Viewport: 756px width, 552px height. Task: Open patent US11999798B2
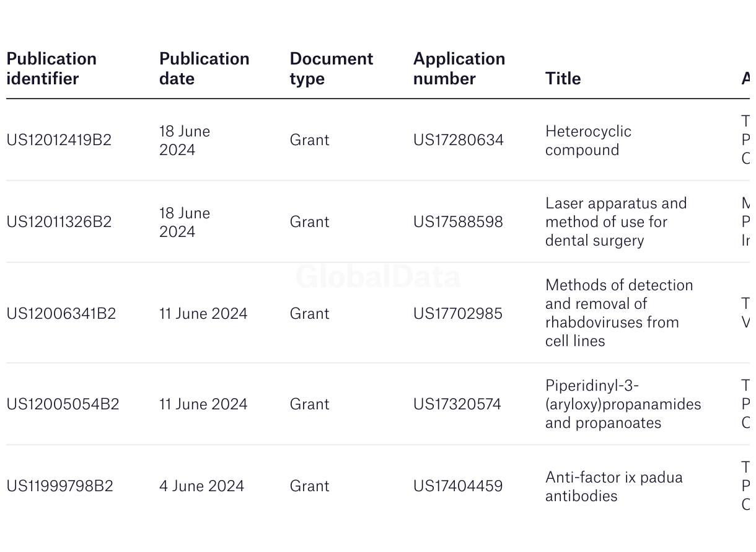(x=59, y=486)
